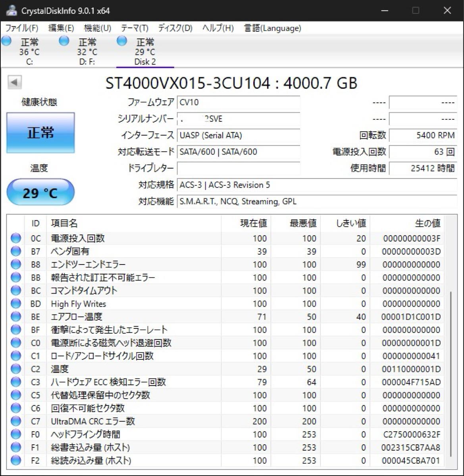Click the blue status icon for Disk 2
The image size is (464, 476).
point(122,41)
